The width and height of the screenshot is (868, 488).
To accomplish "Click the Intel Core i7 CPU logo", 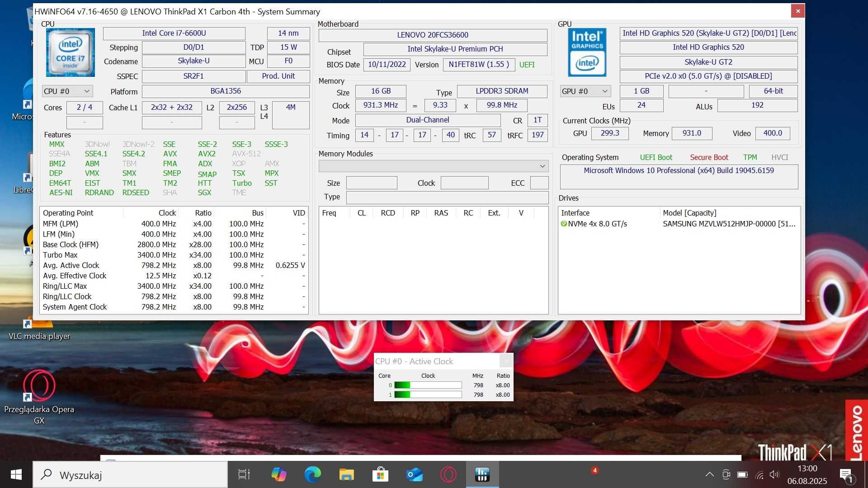I will click(70, 52).
